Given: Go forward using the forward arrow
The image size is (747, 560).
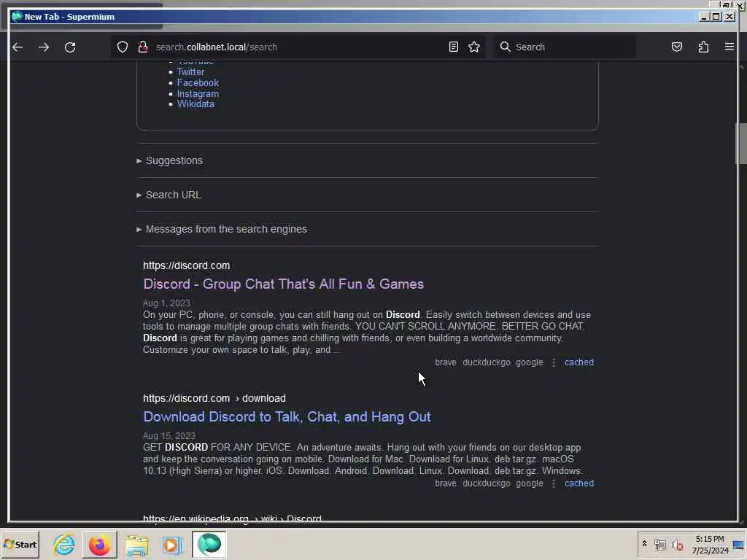Looking at the screenshot, I should click(x=43, y=47).
